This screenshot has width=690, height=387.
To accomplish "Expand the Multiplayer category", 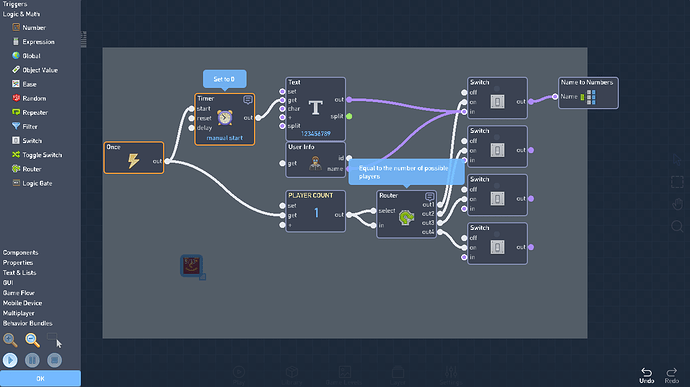I will [18, 313].
